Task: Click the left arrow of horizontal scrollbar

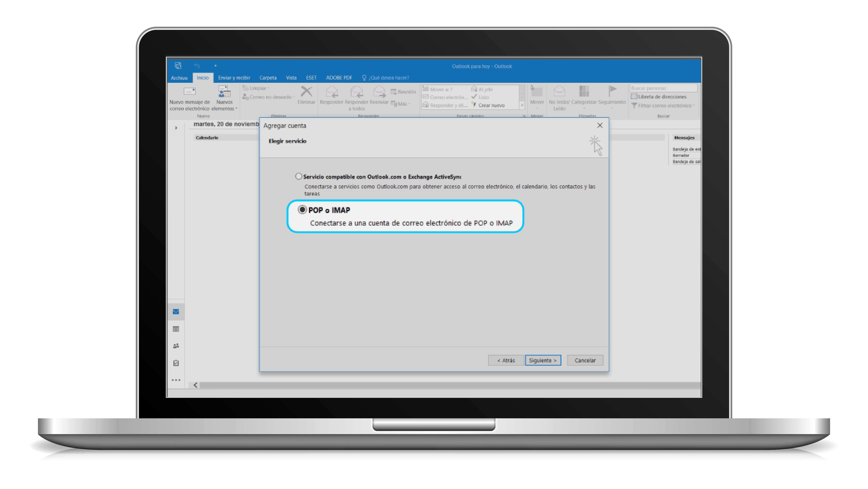Action: tap(195, 385)
